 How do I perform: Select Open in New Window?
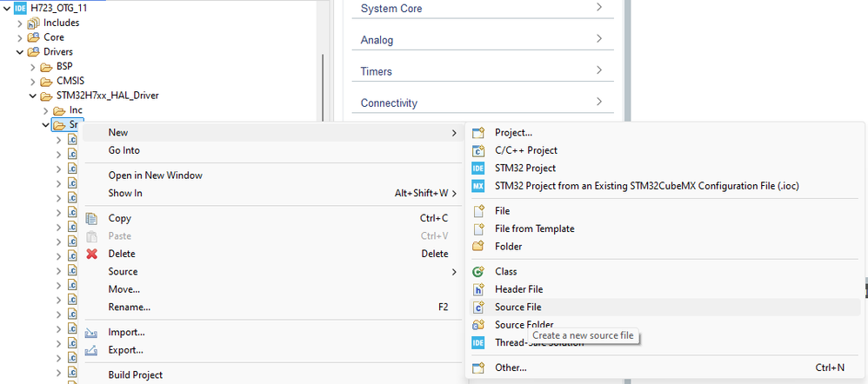tap(271, 175)
